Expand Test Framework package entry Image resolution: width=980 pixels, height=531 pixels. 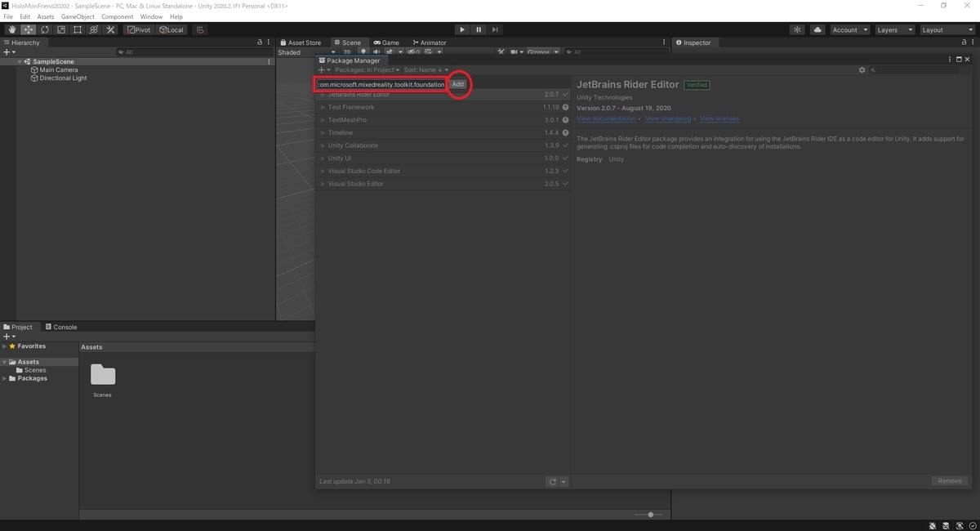[323, 107]
